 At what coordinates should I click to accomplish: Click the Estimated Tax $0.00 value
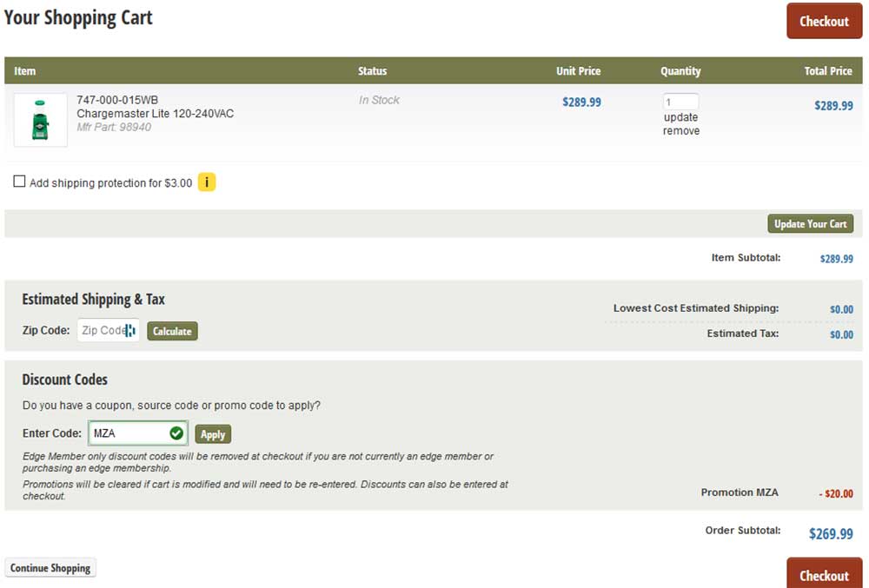(841, 334)
